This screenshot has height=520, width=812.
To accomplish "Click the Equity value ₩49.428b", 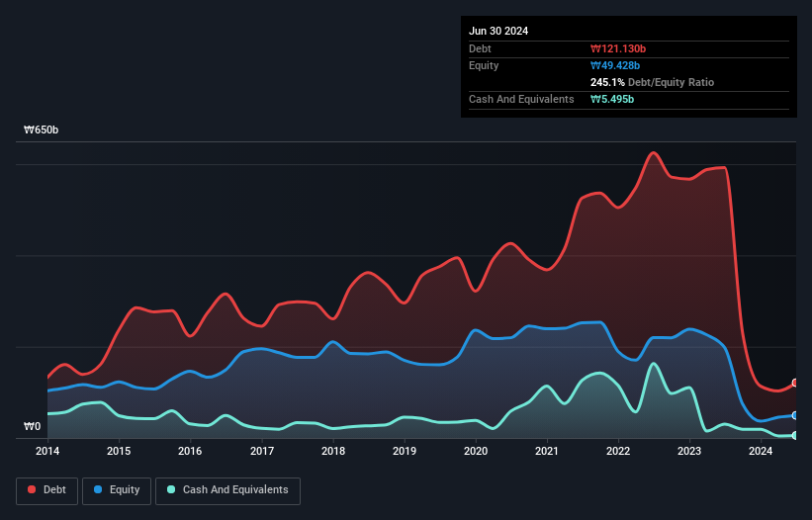I will point(615,65).
